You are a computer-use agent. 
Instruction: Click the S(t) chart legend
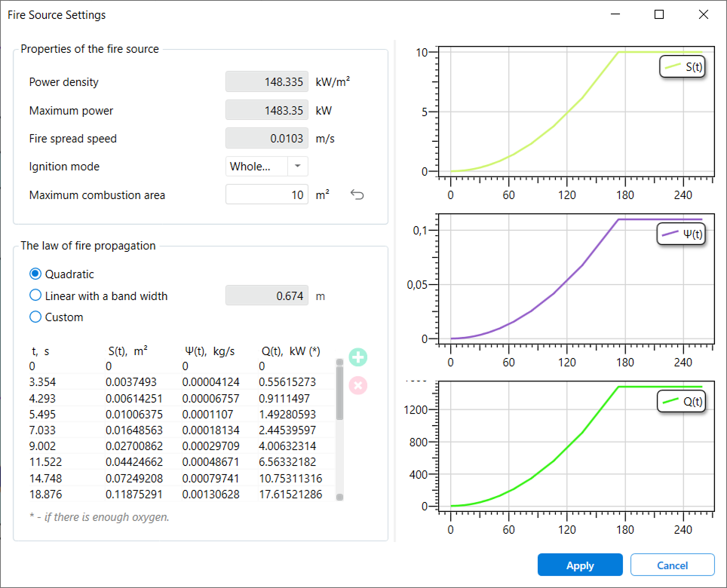tap(683, 67)
